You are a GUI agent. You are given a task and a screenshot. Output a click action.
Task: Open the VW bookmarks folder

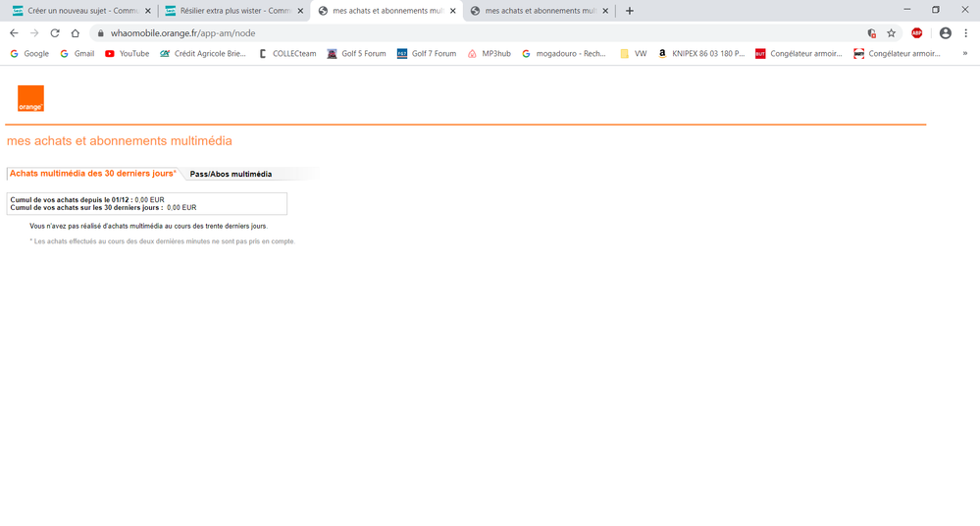tap(633, 54)
